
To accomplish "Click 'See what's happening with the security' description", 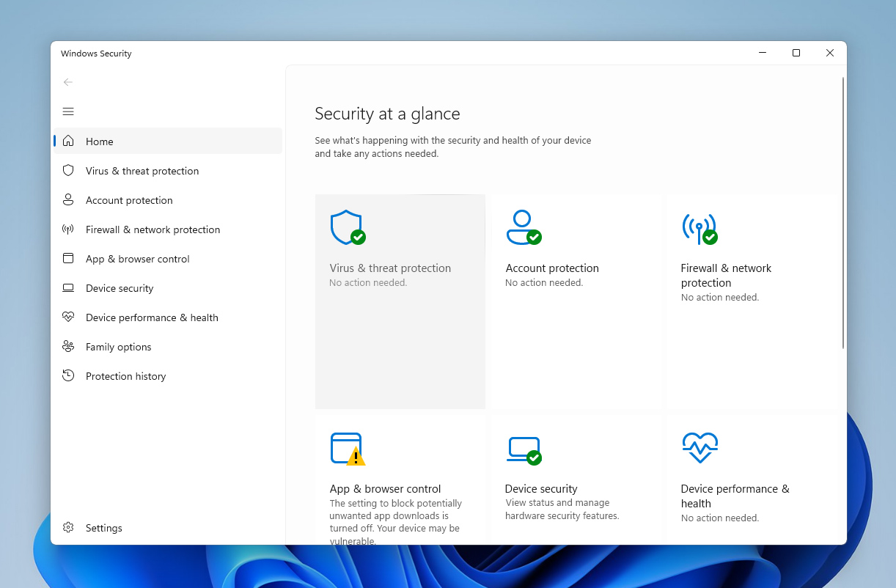I will click(x=453, y=147).
